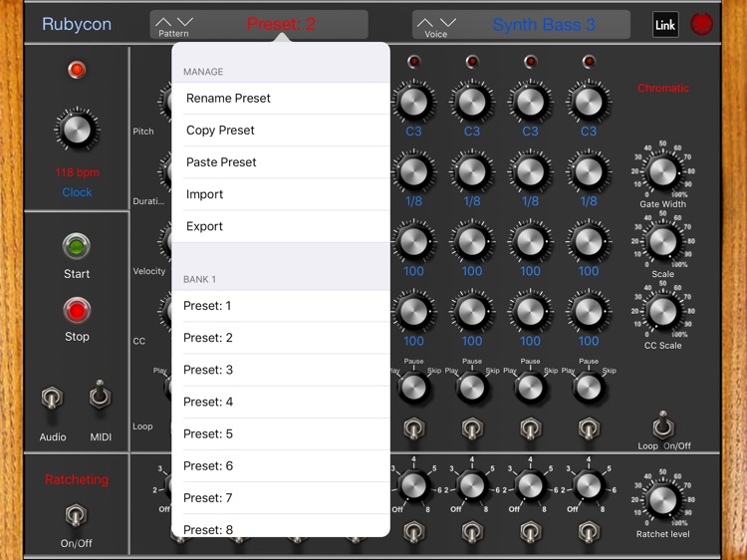This screenshot has width=747, height=560.
Task: Click the rightmost step ratchet count knob
Action: click(589, 485)
